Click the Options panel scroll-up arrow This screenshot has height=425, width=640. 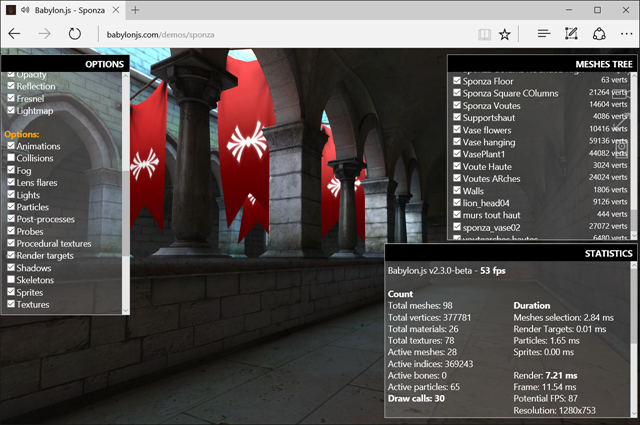pos(126,76)
